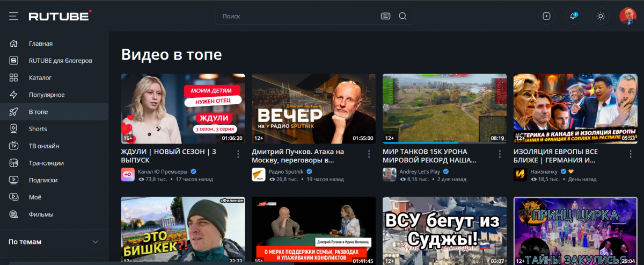Open Каталог from the sidebar
The image size is (644, 265).
(40, 78)
